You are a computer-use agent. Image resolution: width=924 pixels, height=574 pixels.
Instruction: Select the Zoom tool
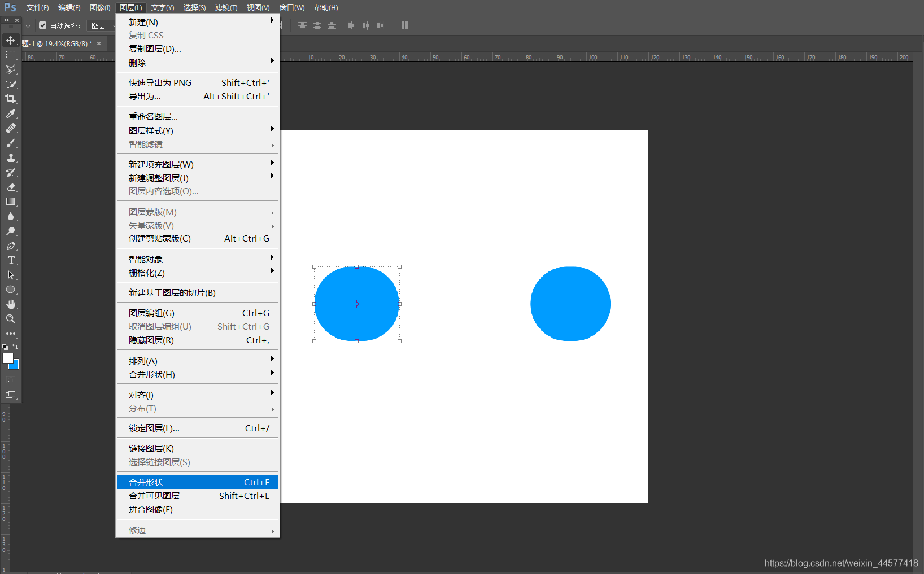point(11,319)
